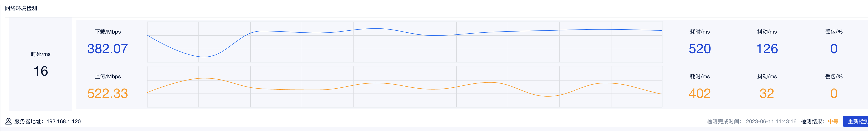Viewport: 868px width, 136px height.
Task: Click the download 耗时 value 520
Action: pos(700,49)
